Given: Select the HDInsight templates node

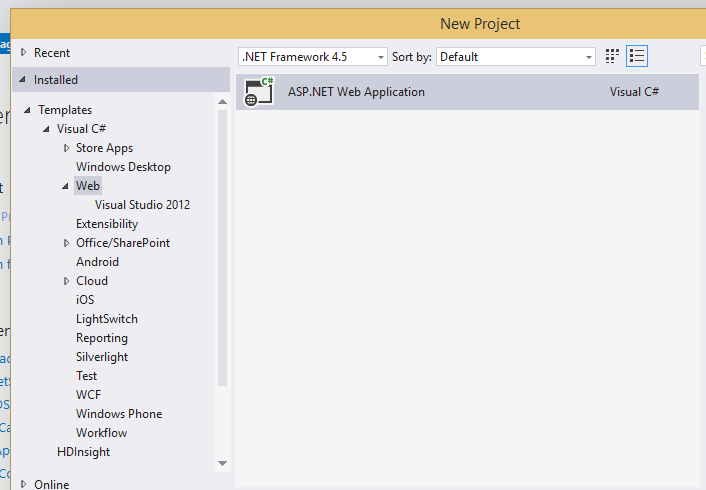Looking at the screenshot, I should coord(83,452).
